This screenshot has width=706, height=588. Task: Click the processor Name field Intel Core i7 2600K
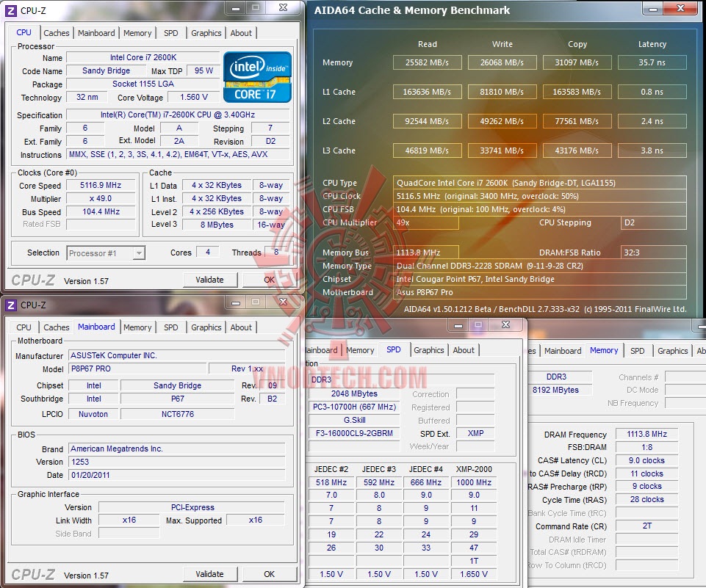pyautogui.click(x=143, y=57)
